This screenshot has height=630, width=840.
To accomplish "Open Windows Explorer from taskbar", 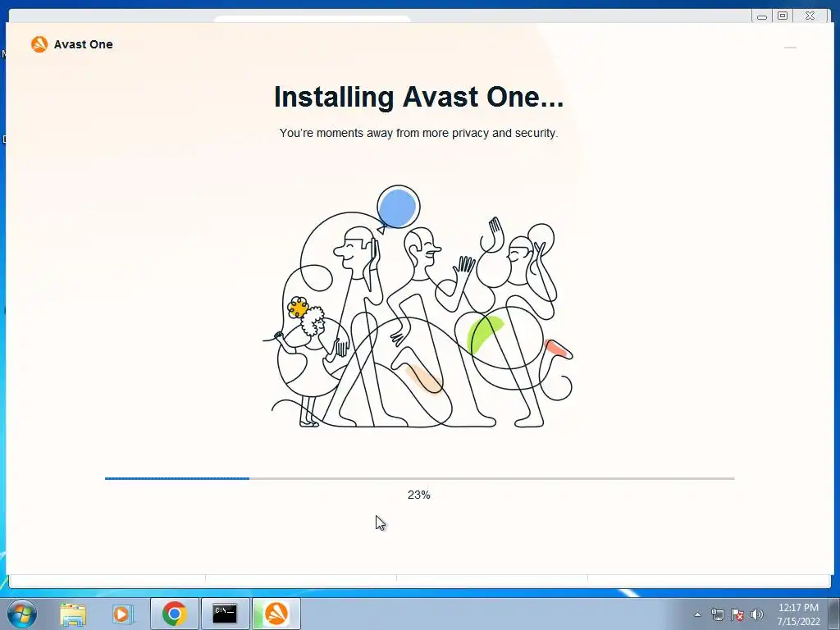I will 73,614.
